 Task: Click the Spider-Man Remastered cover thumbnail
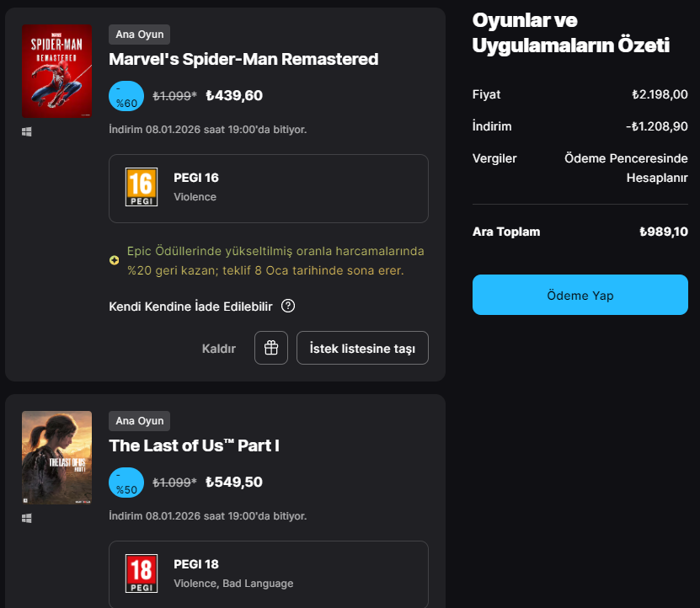point(56,71)
